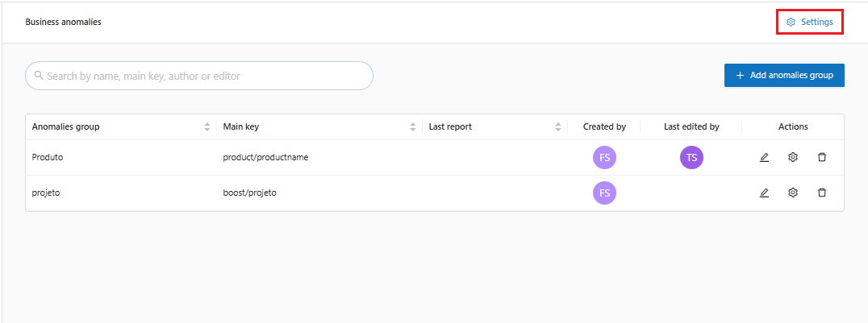Click the Add anomalies group button

(784, 75)
